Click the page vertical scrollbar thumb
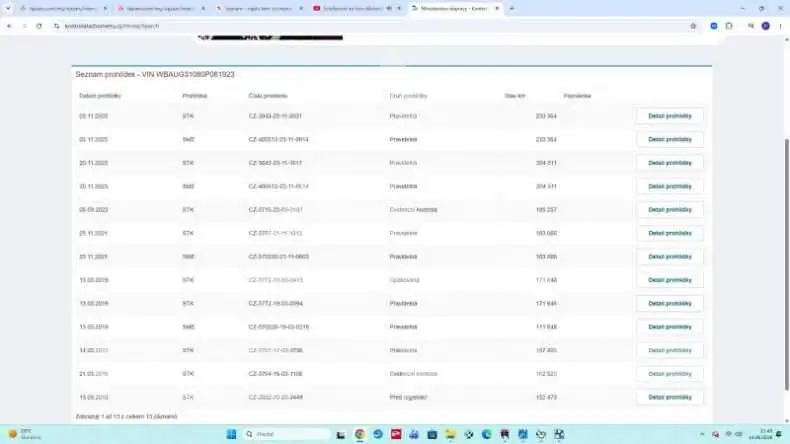Image resolution: width=790 pixels, height=444 pixels. tap(786, 265)
